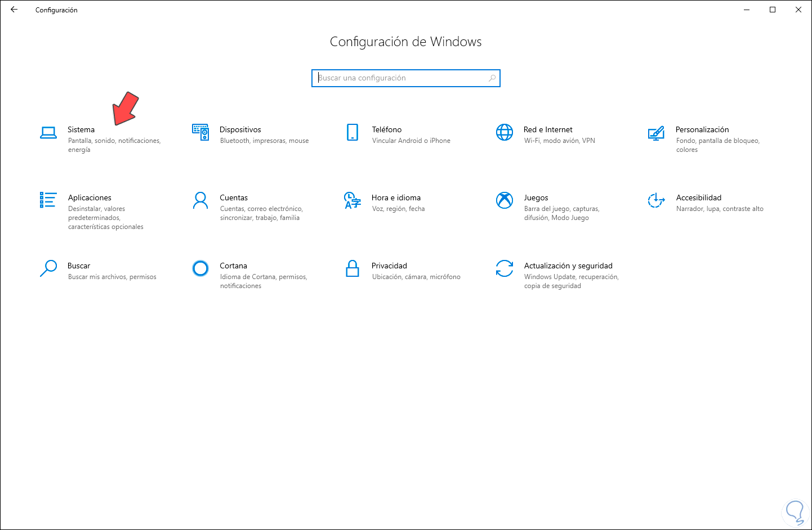Click the Teléfono phone icon
Screen dimensions: 812x530
pos(353,132)
